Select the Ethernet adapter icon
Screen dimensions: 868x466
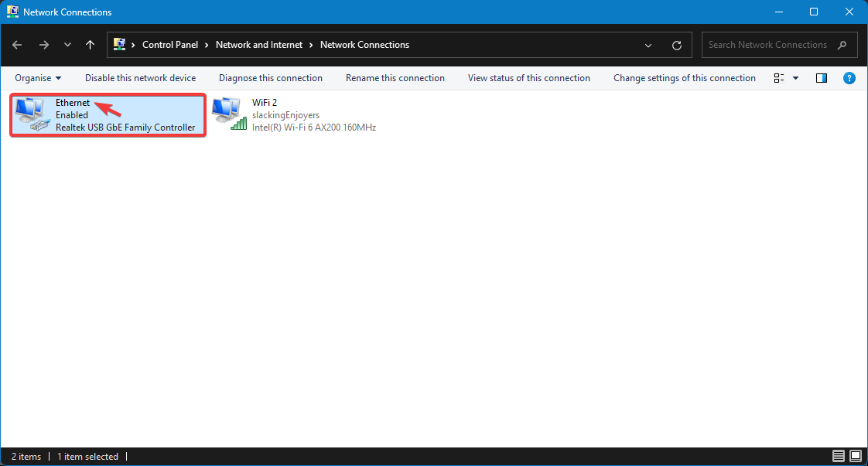coord(32,114)
